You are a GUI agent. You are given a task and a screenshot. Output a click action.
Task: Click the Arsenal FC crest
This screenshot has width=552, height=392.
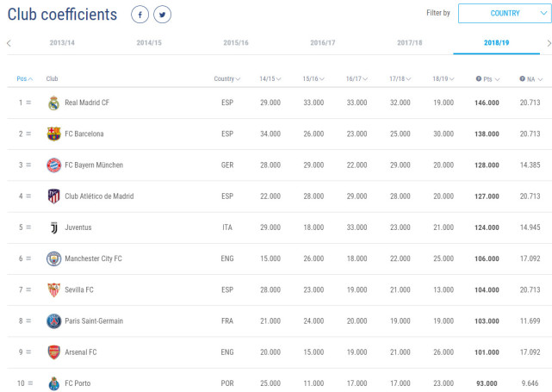[x=54, y=352]
